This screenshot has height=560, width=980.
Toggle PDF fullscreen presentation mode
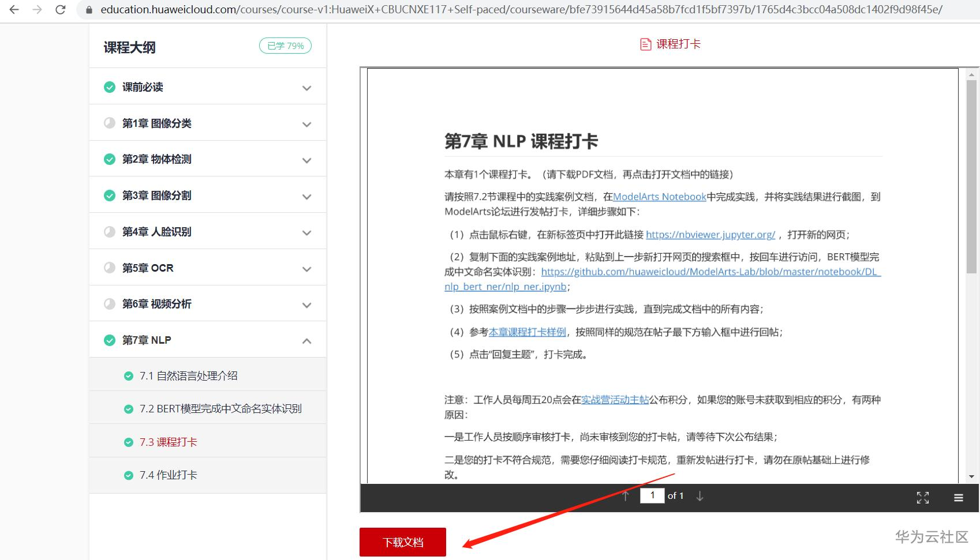coord(923,498)
